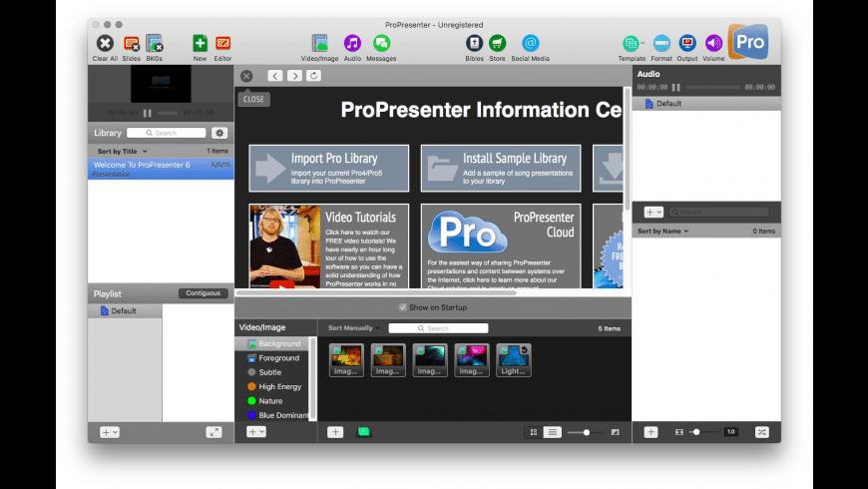This screenshot has height=489, width=868.
Task: Click the green live video icon
Action: (364, 432)
